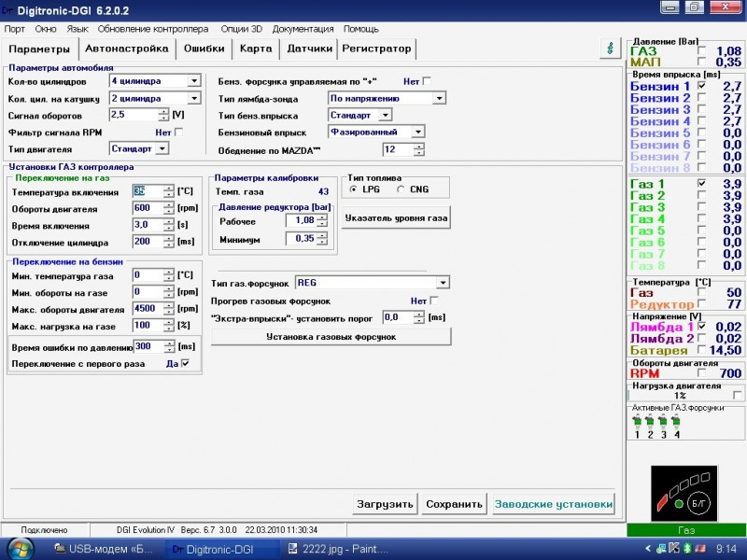Enable the RPM signal filter checkbox
This screenshot has width=747, height=560.
[x=180, y=132]
